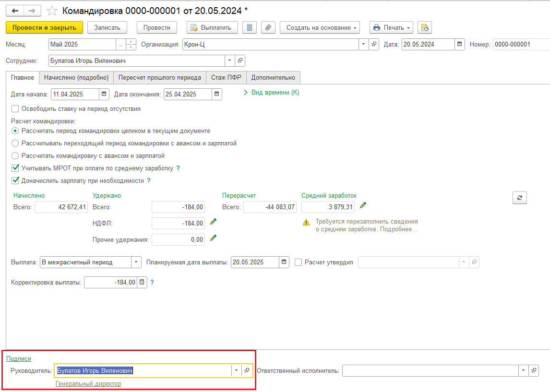The image size is (550, 392).
Task: Switch to Начислено (подробно) tab
Action: [x=76, y=77]
